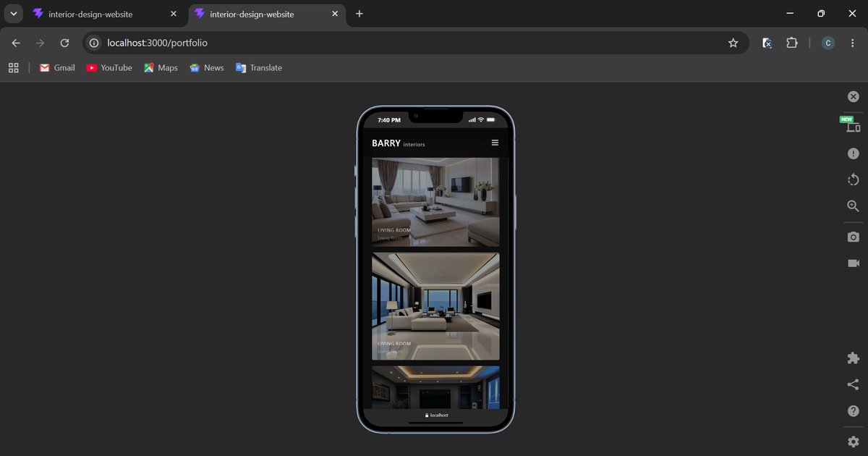Click the 7:40 PM time on phone
This screenshot has height=456, width=868.
(389, 120)
